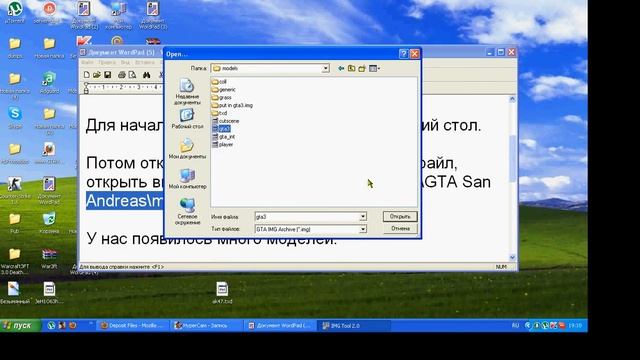Click the Back arrow in Open dialog

click(x=341, y=69)
